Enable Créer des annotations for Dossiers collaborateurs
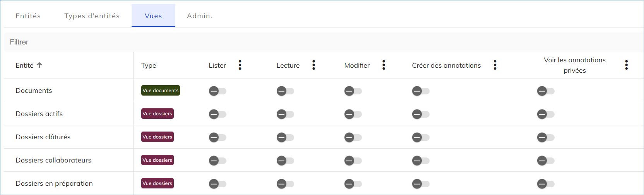Image resolution: width=644 pixels, height=195 pixels. [421, 161]
